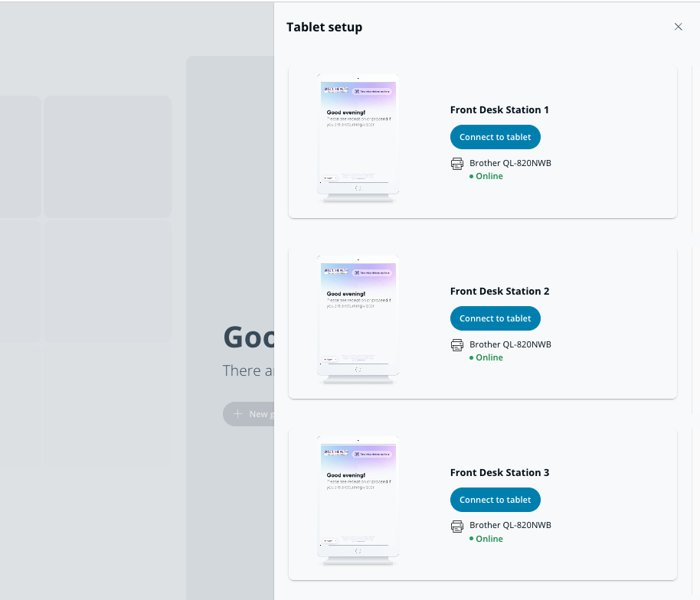Click Station 2's Brother QL-820NWB printer name
Image resolution: width=700 pixels, height=600 pixels.
click(x=510, y=344)
